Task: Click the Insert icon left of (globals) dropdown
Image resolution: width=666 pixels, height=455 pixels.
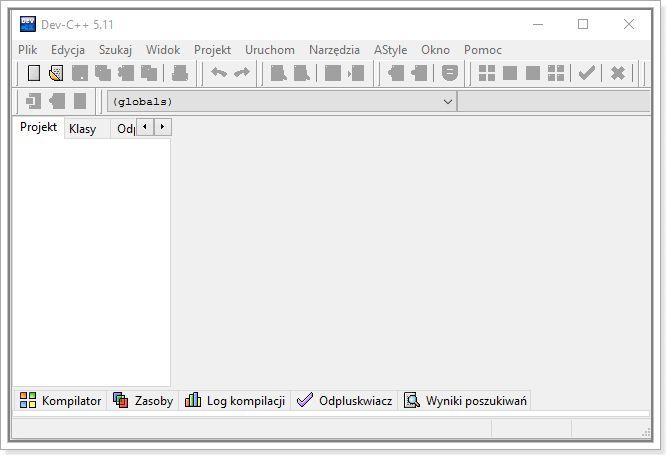Action: pyautogui.click(x=33, y=102)
